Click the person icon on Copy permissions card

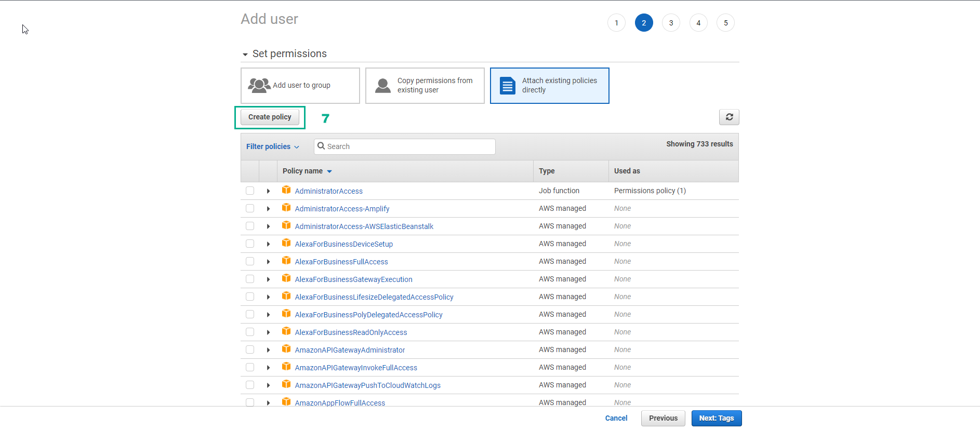[383, 85]
